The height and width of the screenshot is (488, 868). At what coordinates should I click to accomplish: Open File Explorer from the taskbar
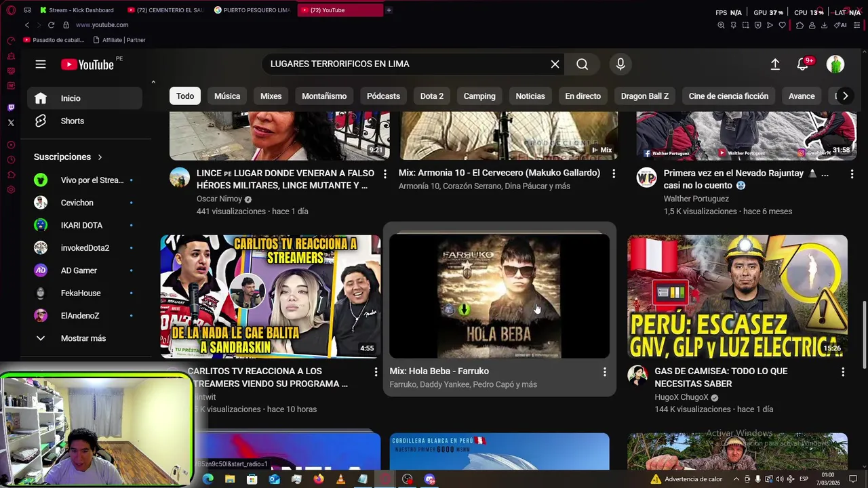pos(230,479)
